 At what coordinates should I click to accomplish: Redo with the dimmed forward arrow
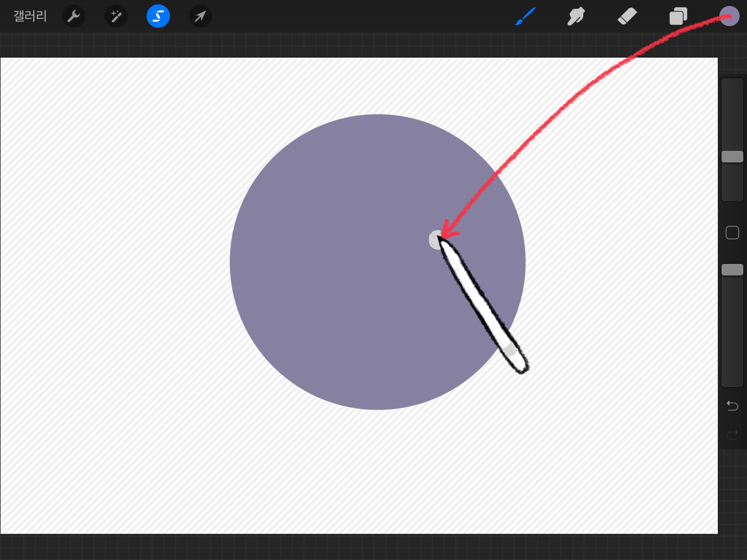tap(732, 435)
